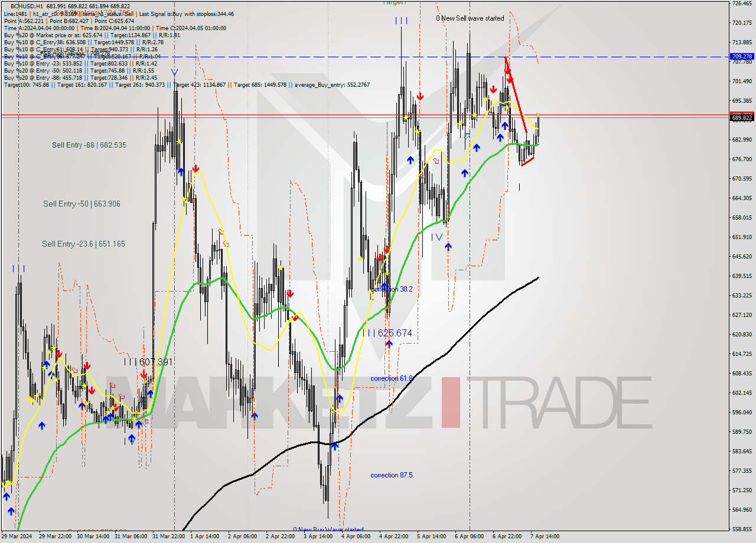Click the 'Target100: 745.88' summary line
Viewport: 756px width, 543px height.
click(187, 84)
